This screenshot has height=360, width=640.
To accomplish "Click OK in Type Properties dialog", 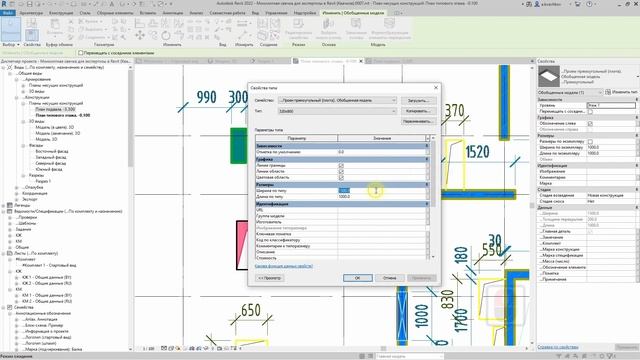I will [x=358, y=278].
